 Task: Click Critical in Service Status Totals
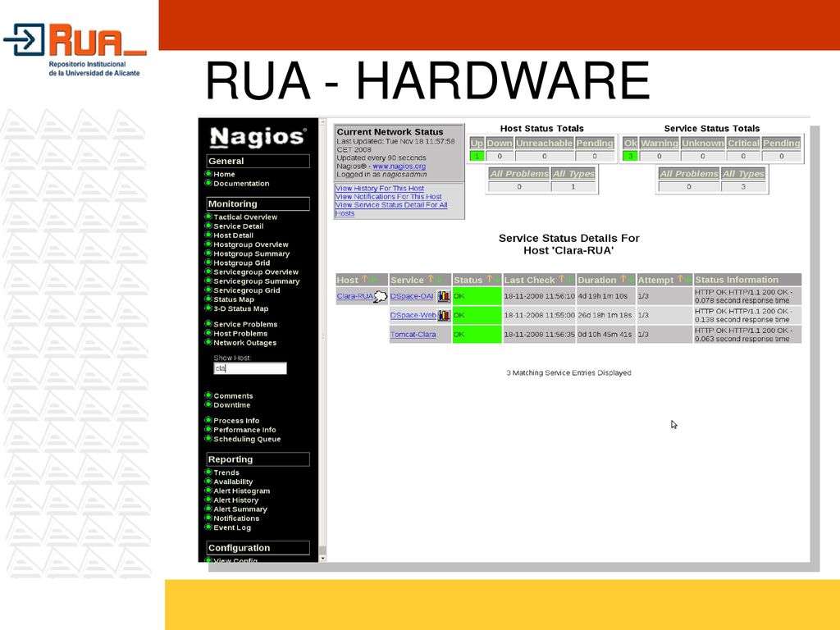coord(743,143)
